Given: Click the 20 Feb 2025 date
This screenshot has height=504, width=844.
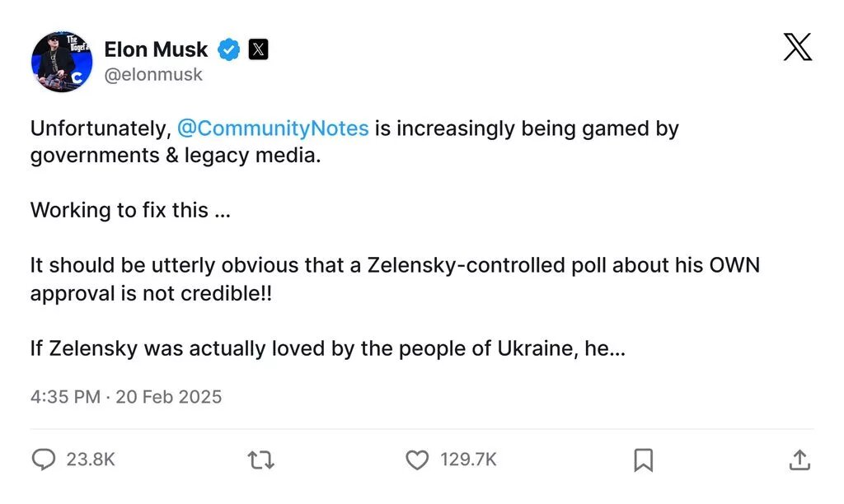Looking at the screenshot, I should coord(169,396).
